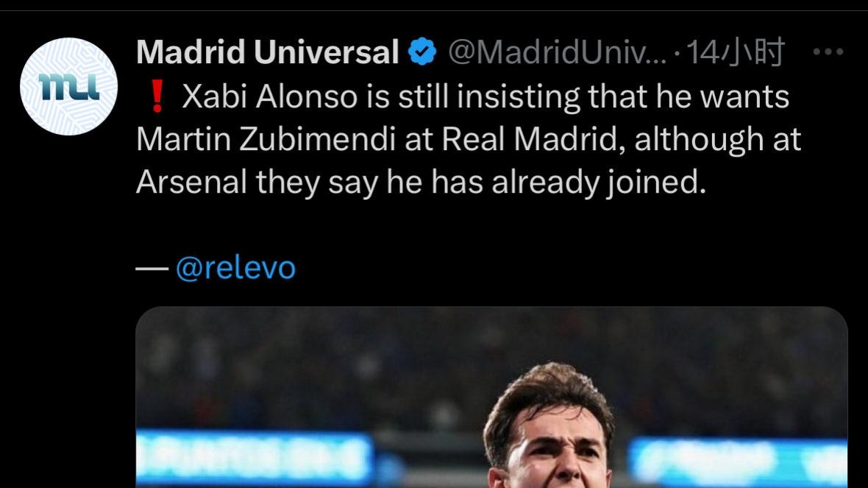Click the text line starting Arsenal they say
Image resolution: width=868 pixels, height=488 pixels.
[x=421, y=183]
